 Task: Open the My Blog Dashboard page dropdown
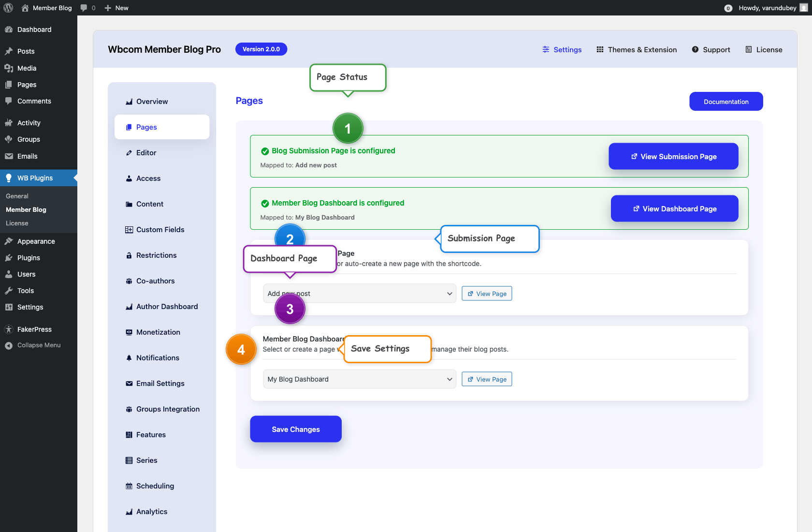point(359,379)
